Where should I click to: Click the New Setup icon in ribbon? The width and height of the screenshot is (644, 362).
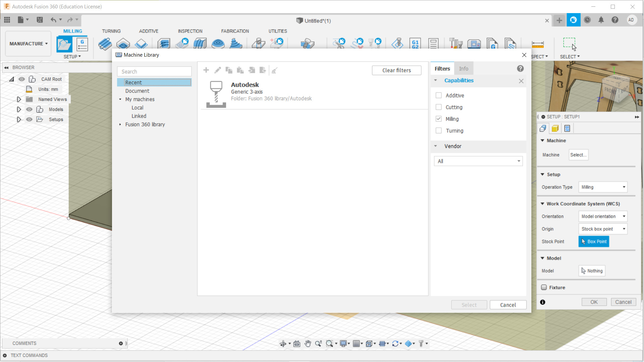64,44
